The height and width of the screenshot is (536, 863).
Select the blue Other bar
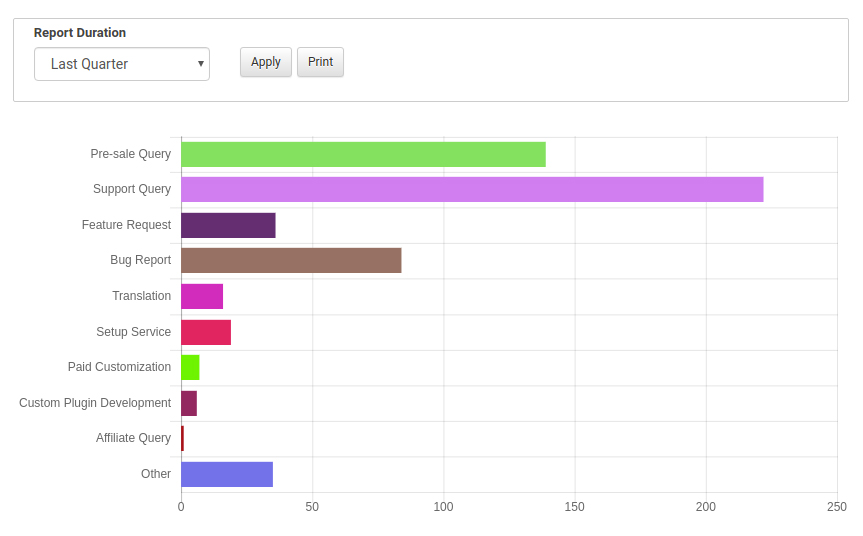pyautogui.click(x=227, y=474)
